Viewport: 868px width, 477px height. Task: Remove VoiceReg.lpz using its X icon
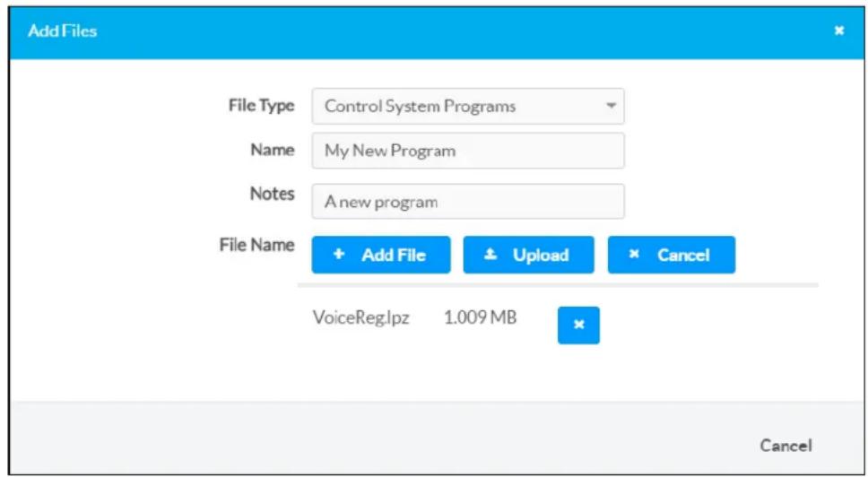[x=578, y=325]
